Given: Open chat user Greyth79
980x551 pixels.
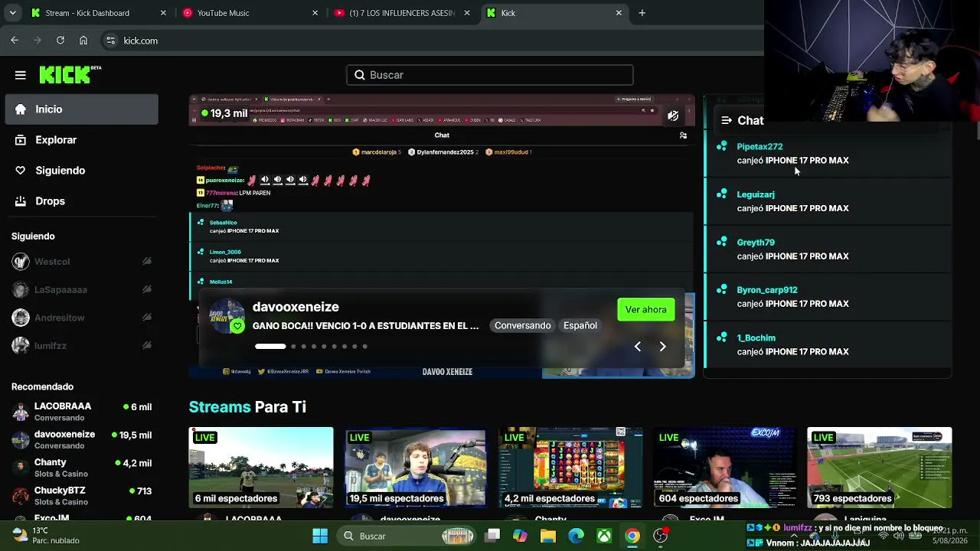Looking at the screenshot, I should tap(756, 242).
